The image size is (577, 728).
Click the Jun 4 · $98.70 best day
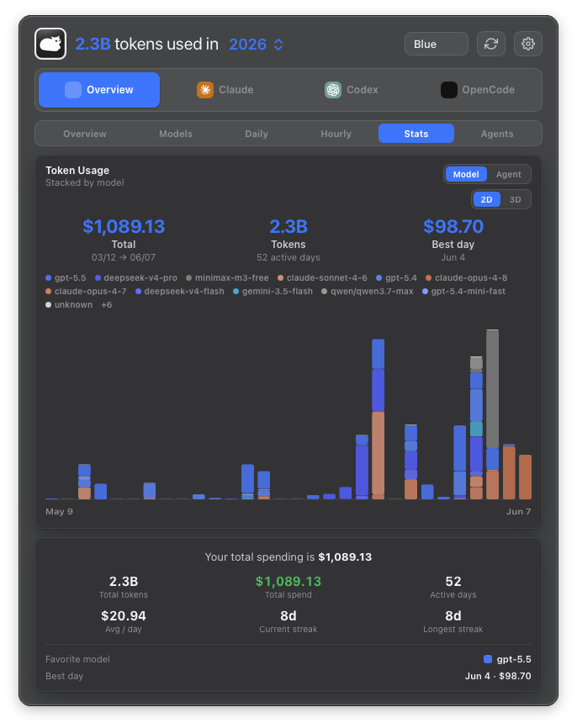pos(498,676)
